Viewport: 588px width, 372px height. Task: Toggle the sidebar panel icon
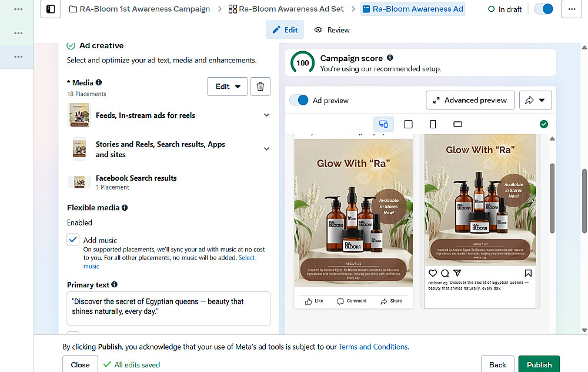[51, 9]
